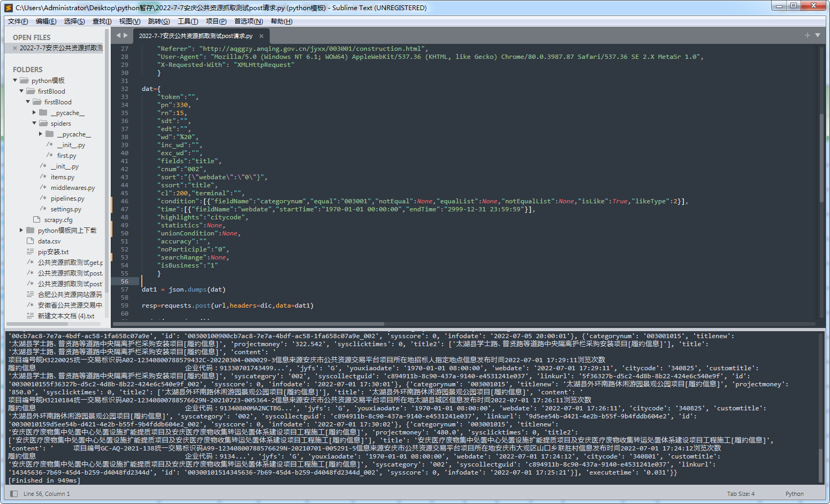Open the 工具(T) menu
Screen dimensions: 830x504
tap(187, 21)
